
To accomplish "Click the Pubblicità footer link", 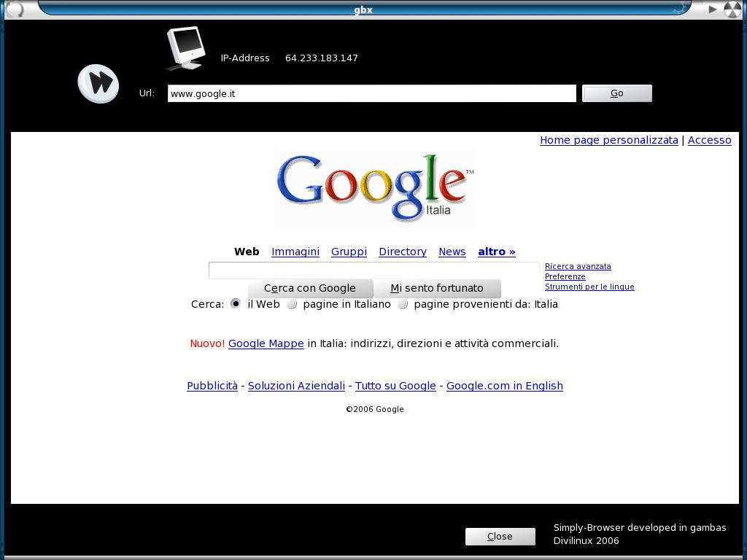I will [212, 386].
